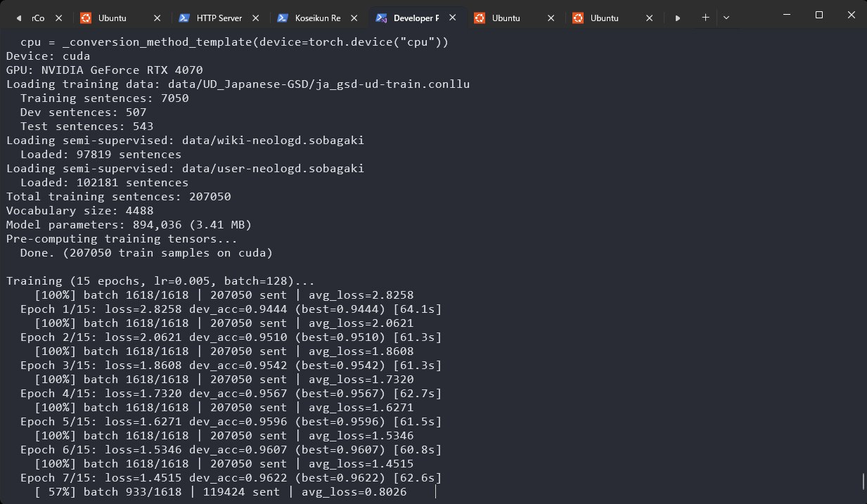
Task: Click the terminal vertical scrollbar thumb
Action: [x=863, y=482]
